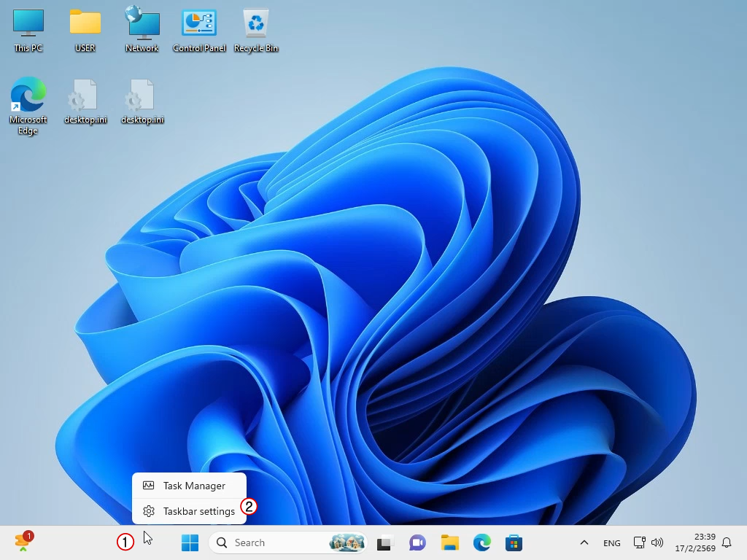747x560 pixels.
Task: Open Task View from the taskbar
Action: coord(384,542)
